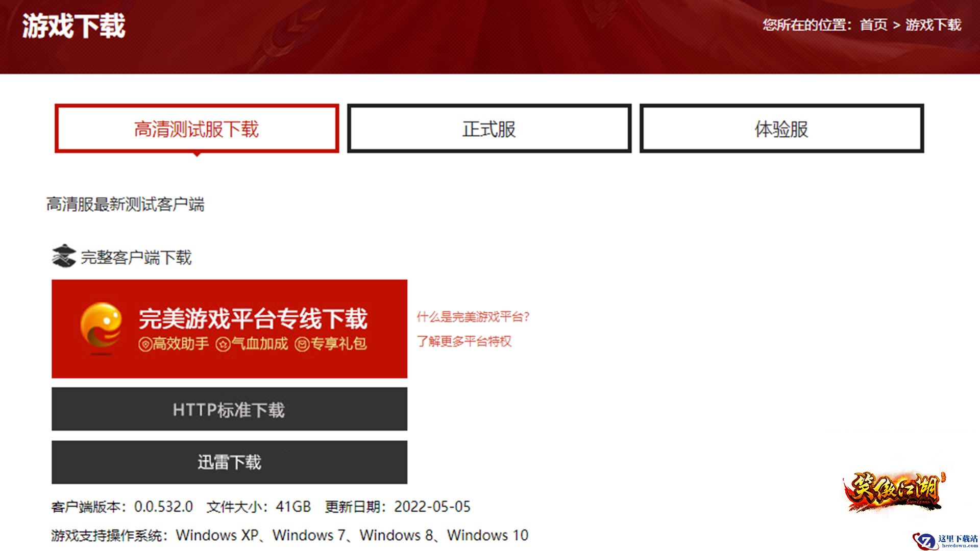
Task: Go to 首页 in the breadcrumb
Action: 873,25
